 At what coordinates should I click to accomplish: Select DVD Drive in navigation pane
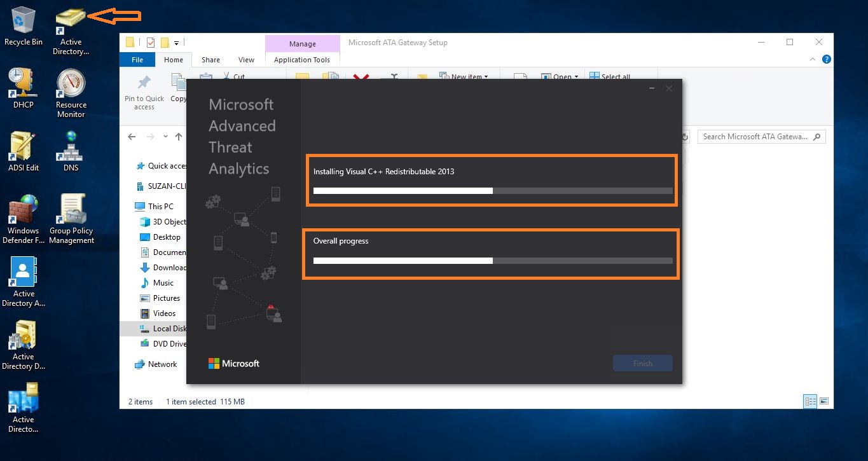point(163,344)
